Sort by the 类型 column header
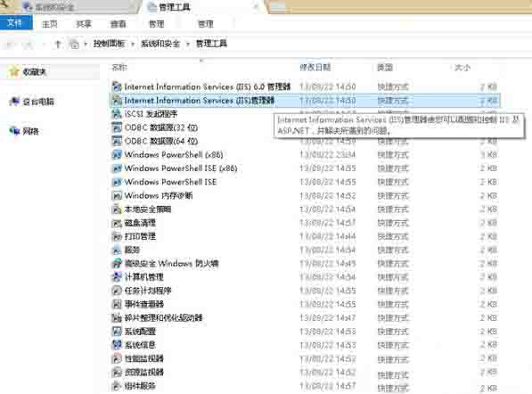 tap(385, 67)
